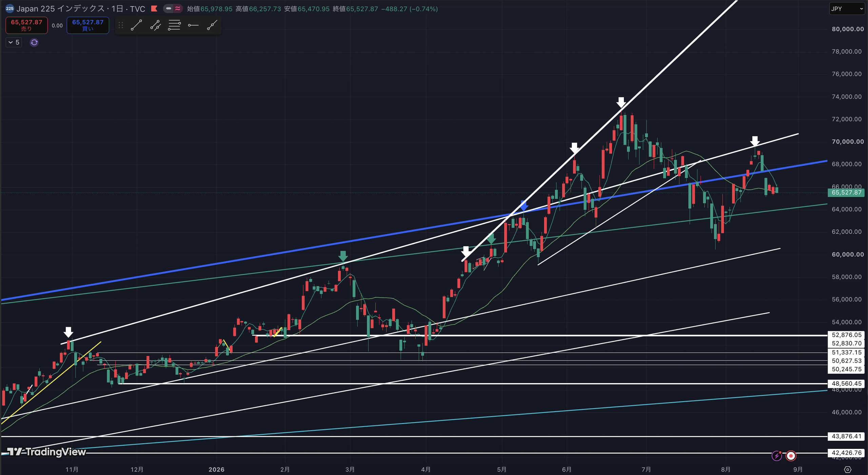Click the 52,876.05 price line label
The image size is (868, 475).
pos(847,335)
